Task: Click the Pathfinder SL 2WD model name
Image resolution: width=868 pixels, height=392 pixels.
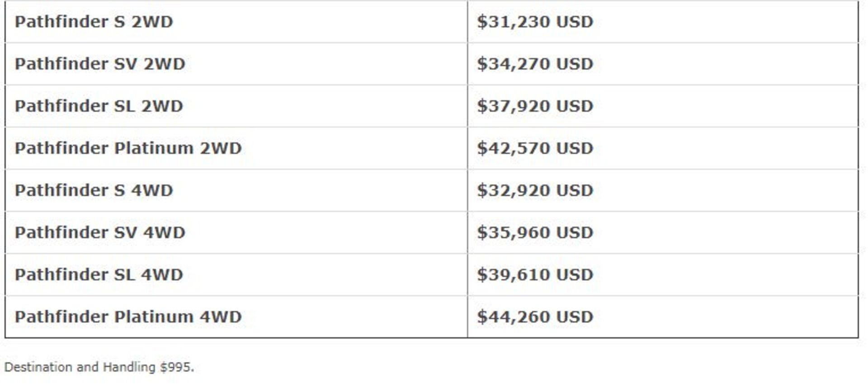Action: click(99, 106)
